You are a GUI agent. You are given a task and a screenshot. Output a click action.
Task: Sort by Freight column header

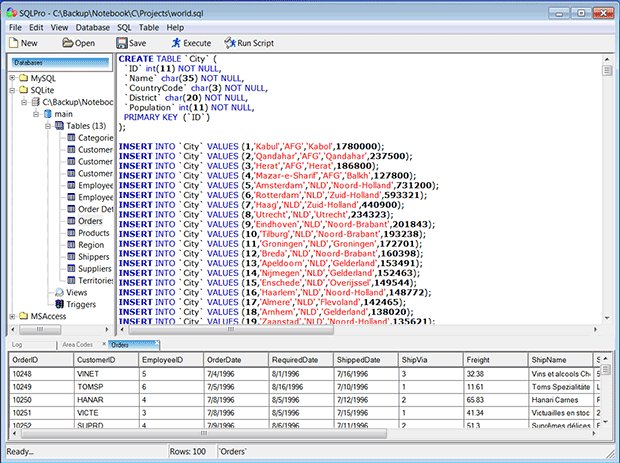pos(495,360)
